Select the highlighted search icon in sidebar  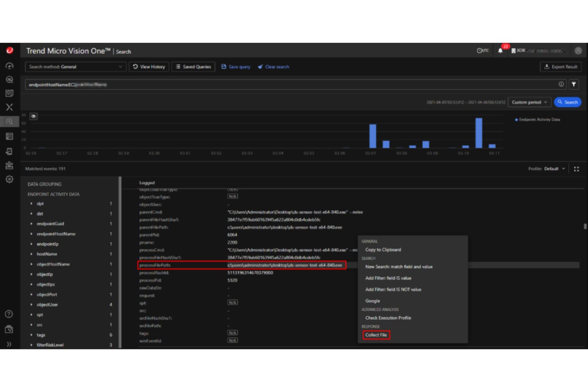click(9, 122)
